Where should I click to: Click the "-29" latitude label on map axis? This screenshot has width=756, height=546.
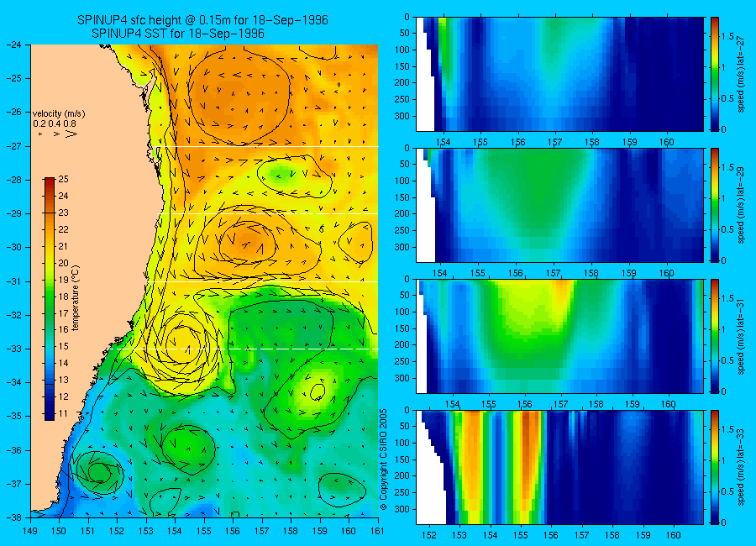(14, 213)
